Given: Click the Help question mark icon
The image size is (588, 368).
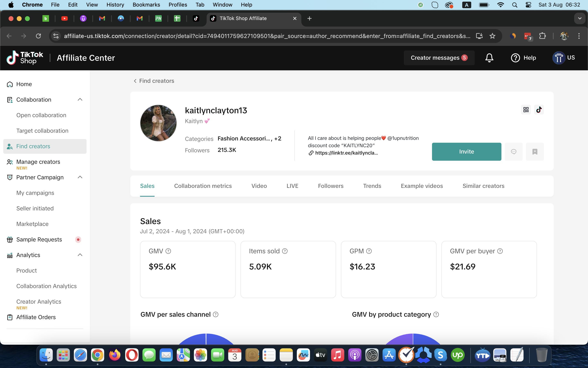Looking at the screenshot, I should (515, 58).
